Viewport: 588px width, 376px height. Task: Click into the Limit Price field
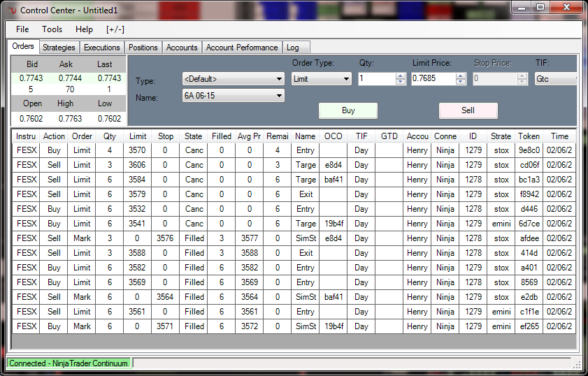(433, 79)
